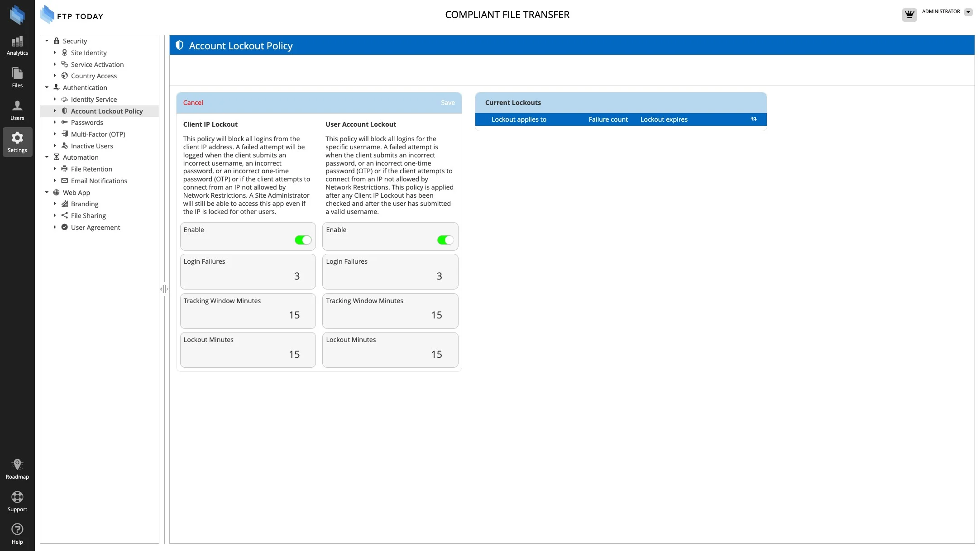980x551 pixels.
Task: Expand the Passwords tree node arrow
Action: [55, 123]
